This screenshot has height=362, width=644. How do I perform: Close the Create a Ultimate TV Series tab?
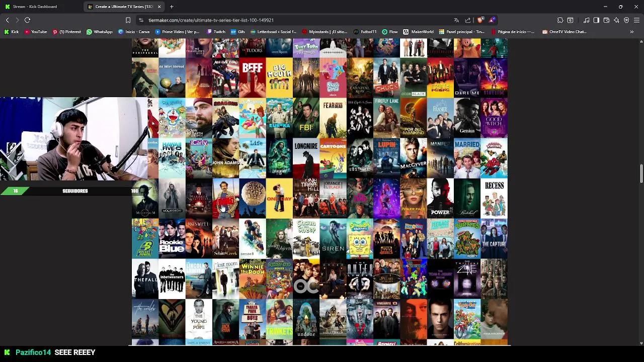[x=159, y=7]
